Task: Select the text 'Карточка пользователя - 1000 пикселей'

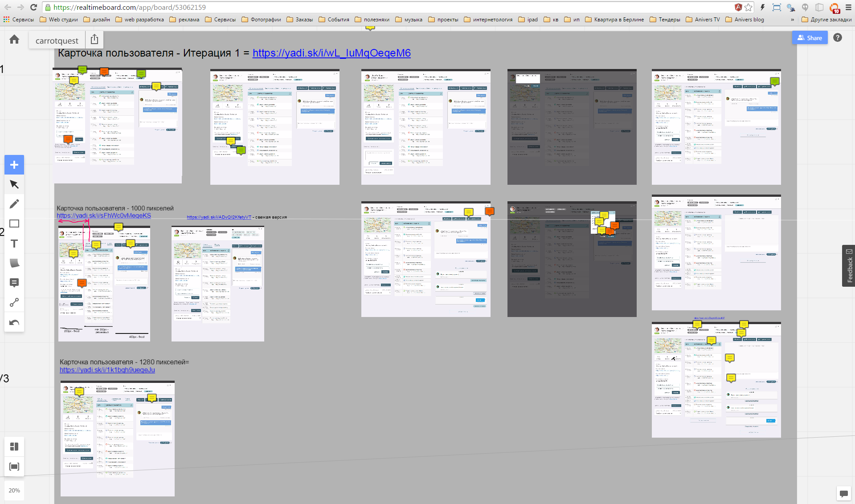Action: (x=115, y=208)
